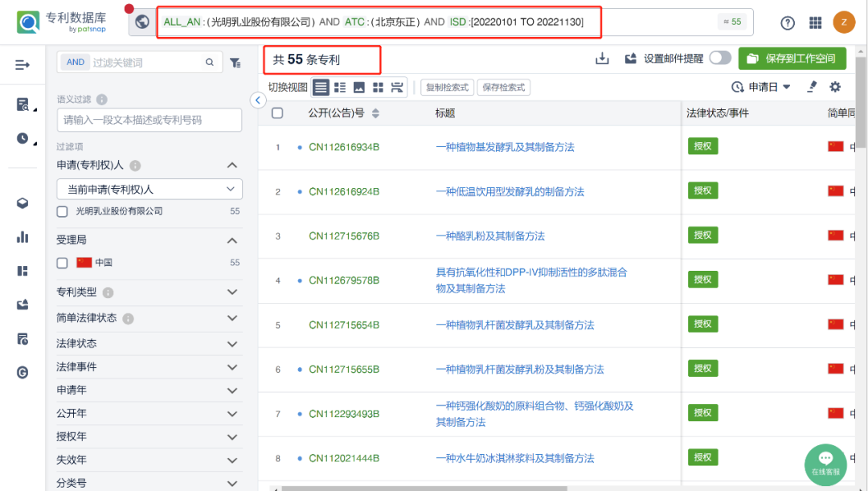This screenshot has height=491, width=868.
Task: Open the apps grid menu icon
Action: point(816,23)
